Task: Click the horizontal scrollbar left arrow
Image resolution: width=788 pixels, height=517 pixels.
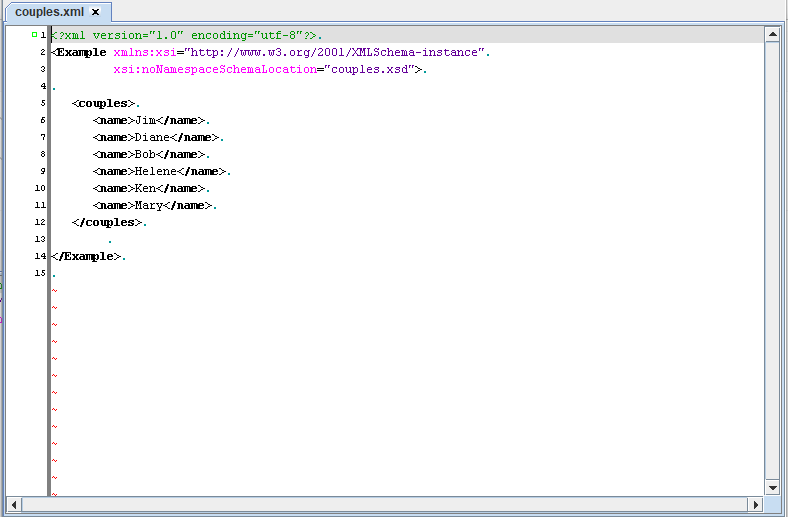Action: pos(14,504)
